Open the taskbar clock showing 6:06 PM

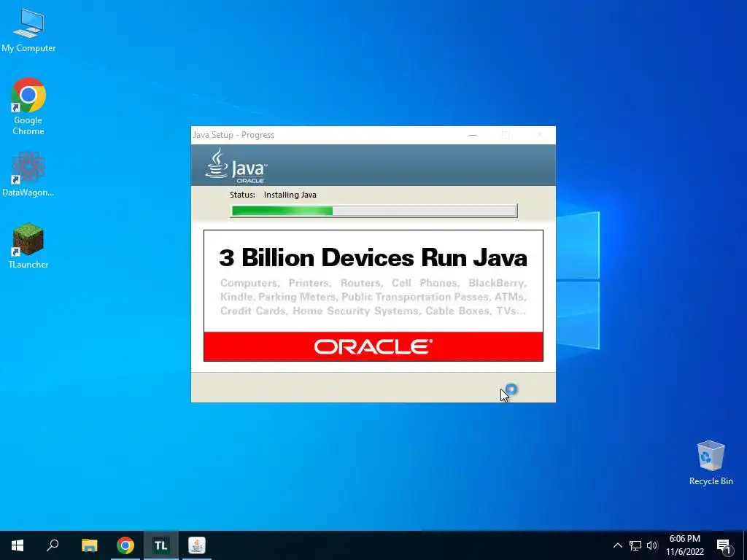pos(684,545)
